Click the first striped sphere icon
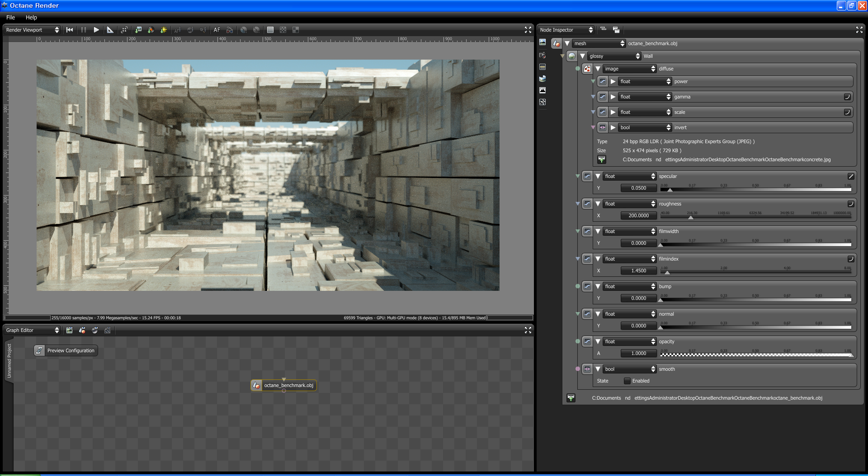 pyautogui.click(x=244, y=30)
